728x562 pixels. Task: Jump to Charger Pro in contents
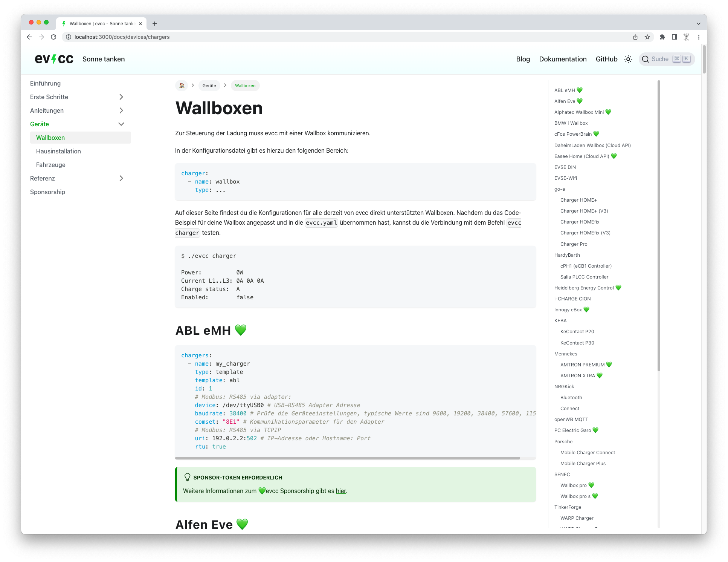point(574,244)
